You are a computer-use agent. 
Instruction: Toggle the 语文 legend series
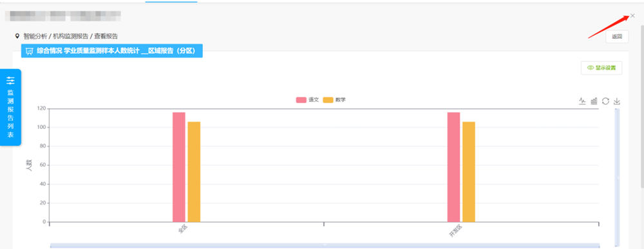point(307,100)
